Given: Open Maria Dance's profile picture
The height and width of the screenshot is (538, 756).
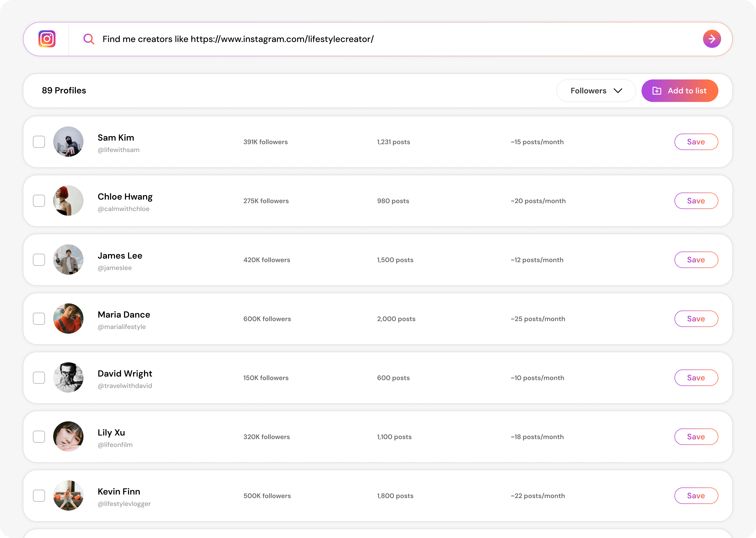Looking at the screenshot, I should tap(68, 318).
